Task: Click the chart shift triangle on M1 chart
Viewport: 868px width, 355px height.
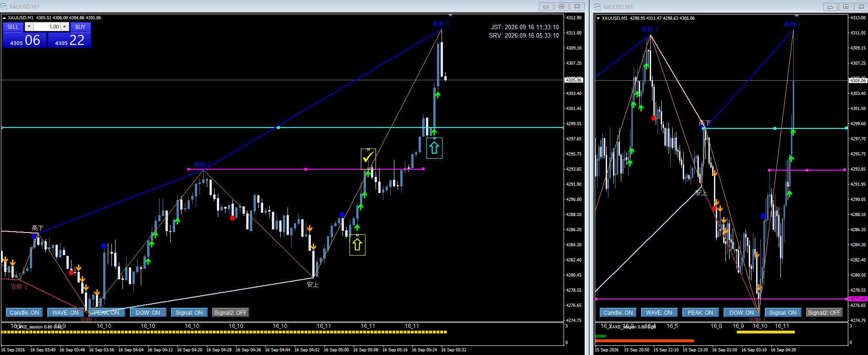Action: tap(450, 16)
